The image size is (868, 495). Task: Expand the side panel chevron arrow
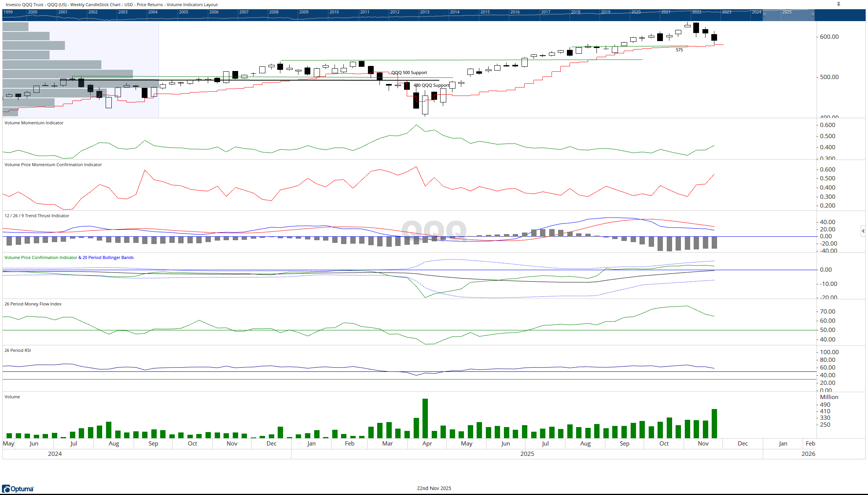863,231
